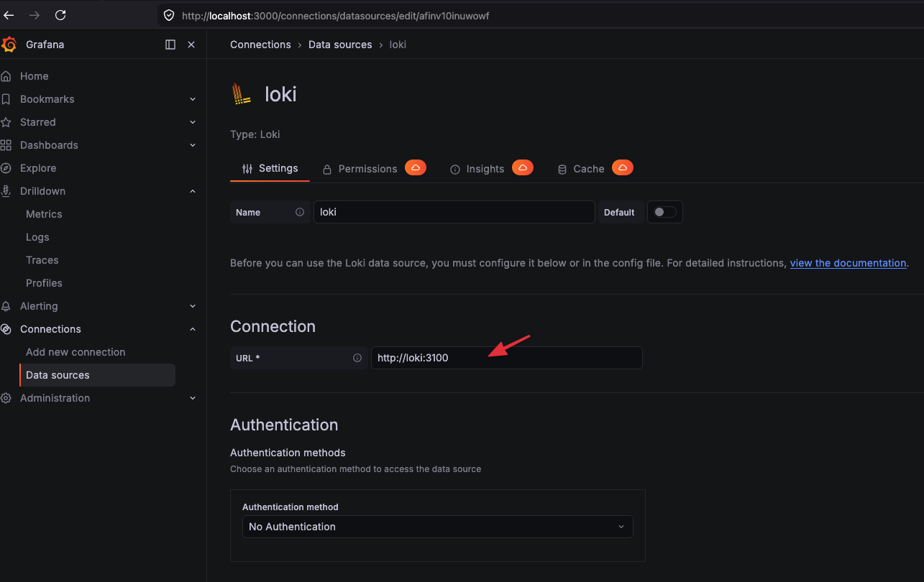Click the URL field info icon
The image size is (924, 582).
click(357, 358)
